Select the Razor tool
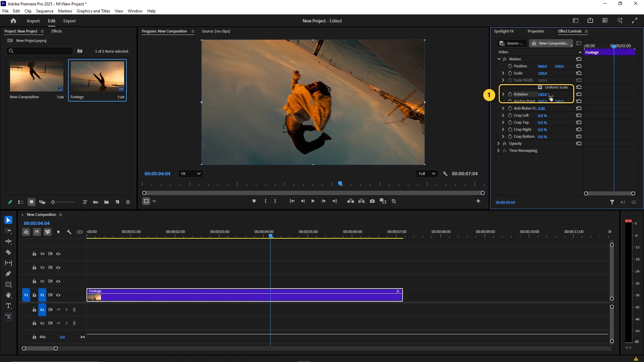644x362 pixels. [x=8, y=252]
